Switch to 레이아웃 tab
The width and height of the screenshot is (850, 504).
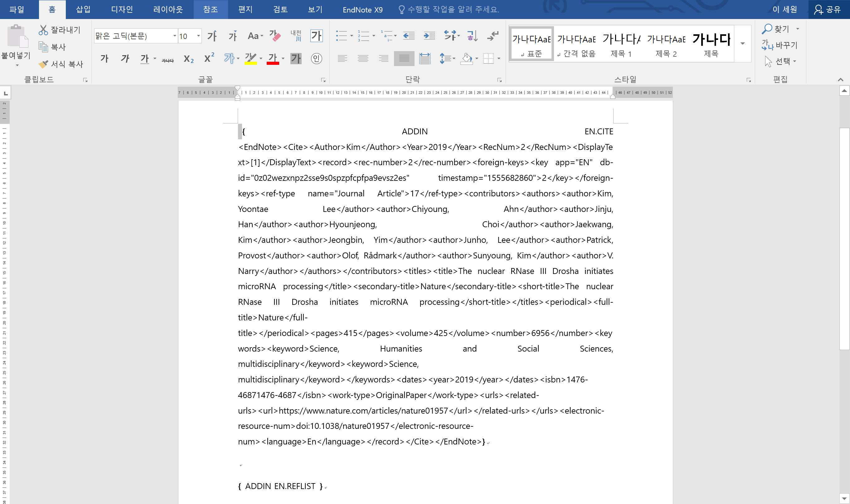point(168,10)
